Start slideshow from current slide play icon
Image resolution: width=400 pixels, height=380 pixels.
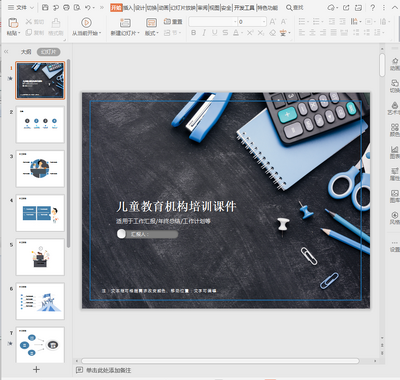pyautogui.click(x=86, y=23)
